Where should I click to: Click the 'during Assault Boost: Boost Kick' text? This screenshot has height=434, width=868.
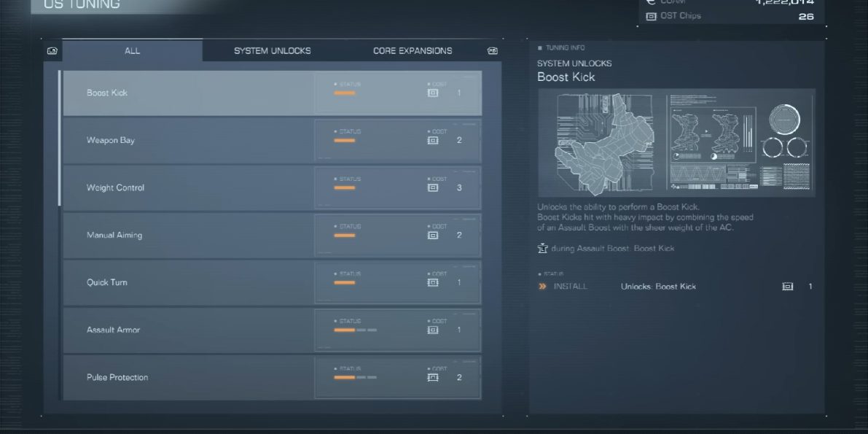[x=613, y=248]
